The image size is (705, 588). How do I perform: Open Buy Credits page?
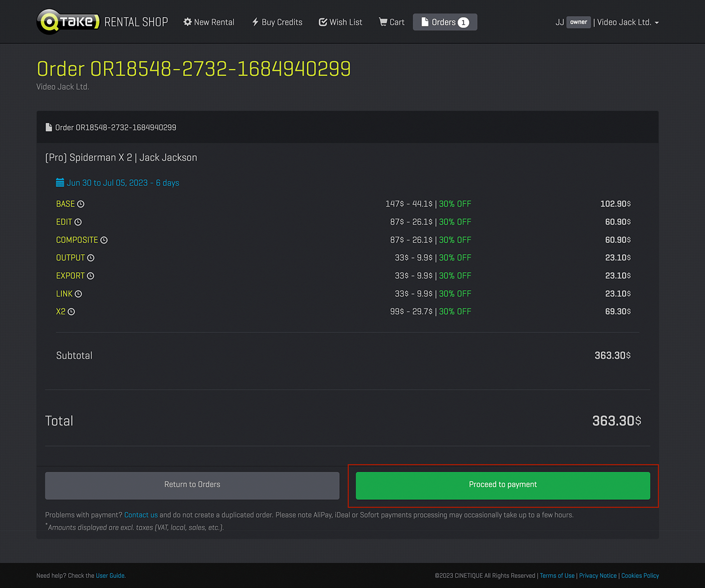277,22
